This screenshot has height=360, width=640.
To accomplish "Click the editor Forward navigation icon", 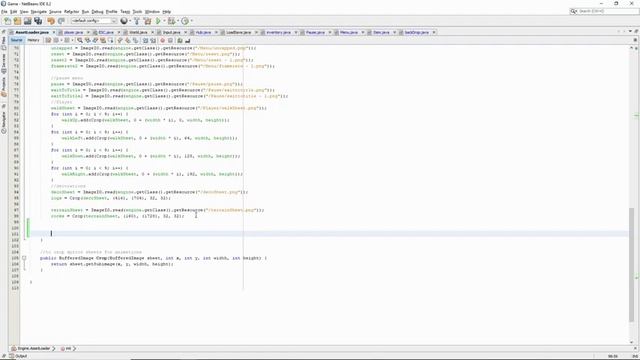I will point(67,40).
